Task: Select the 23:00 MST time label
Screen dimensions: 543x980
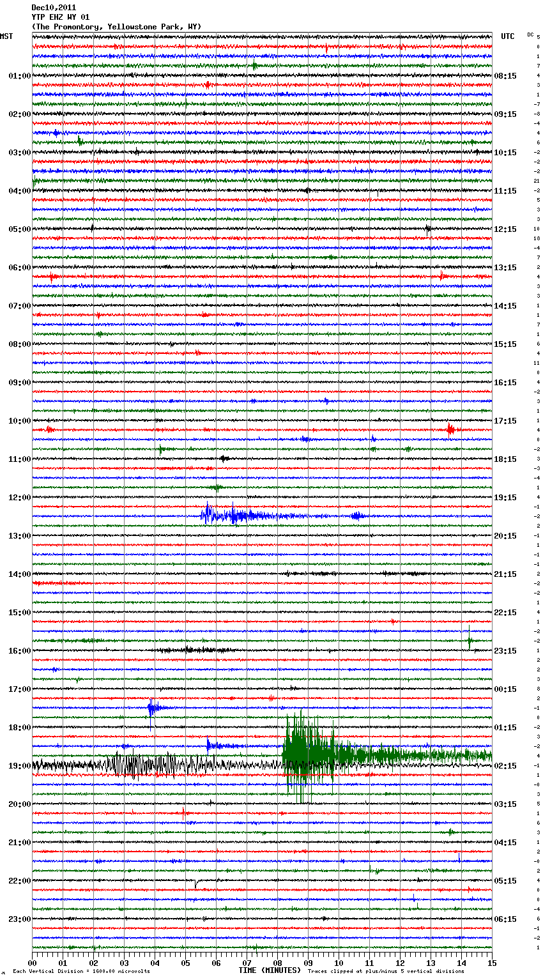Action: 20,919
